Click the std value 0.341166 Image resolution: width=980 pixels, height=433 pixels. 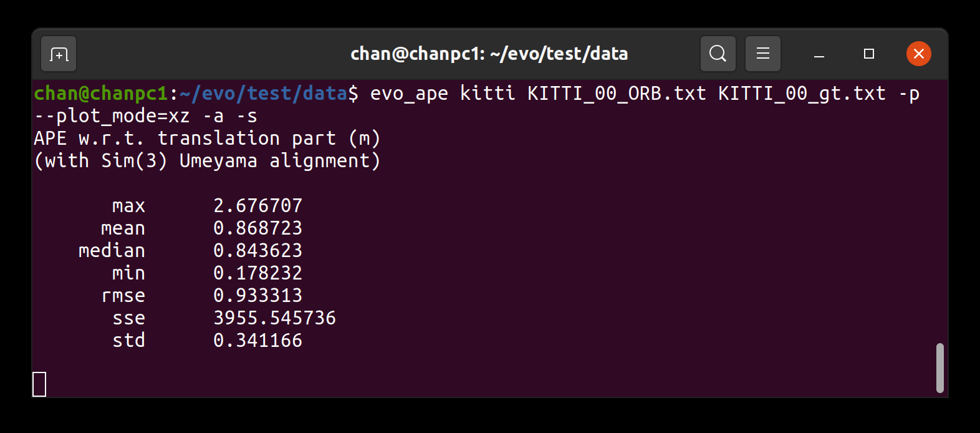pos(257,341)
